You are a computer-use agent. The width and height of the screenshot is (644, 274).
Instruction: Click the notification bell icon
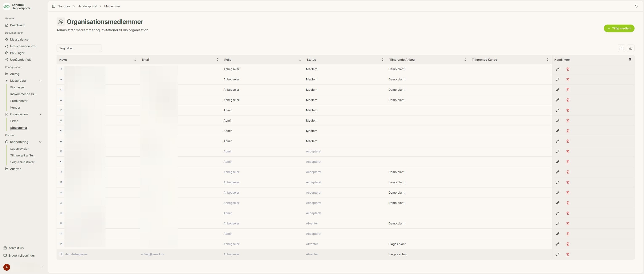tap(636, 6)
